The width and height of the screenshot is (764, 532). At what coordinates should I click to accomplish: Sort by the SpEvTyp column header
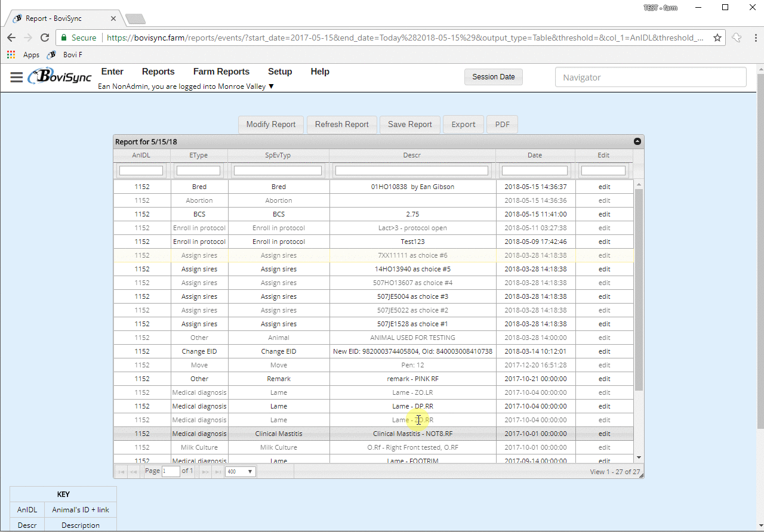(278, 155)
